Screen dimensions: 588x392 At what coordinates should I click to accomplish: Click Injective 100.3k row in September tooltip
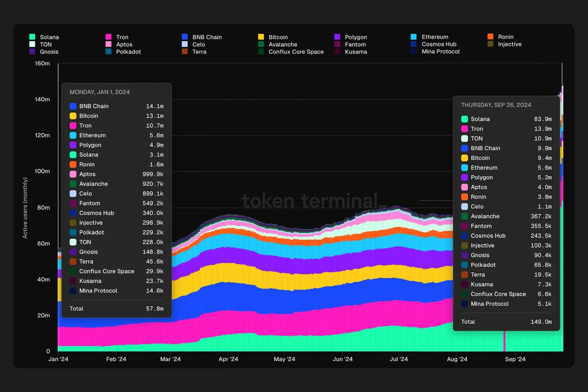[x=507, y=245]
